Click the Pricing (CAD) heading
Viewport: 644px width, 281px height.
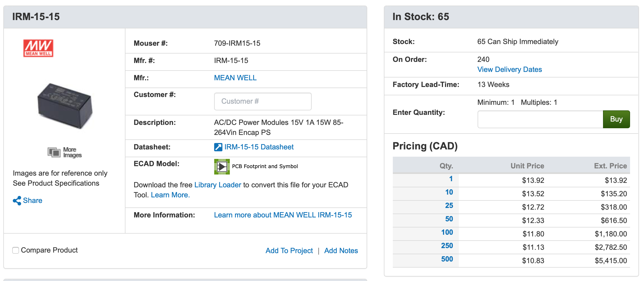(425, 146)
